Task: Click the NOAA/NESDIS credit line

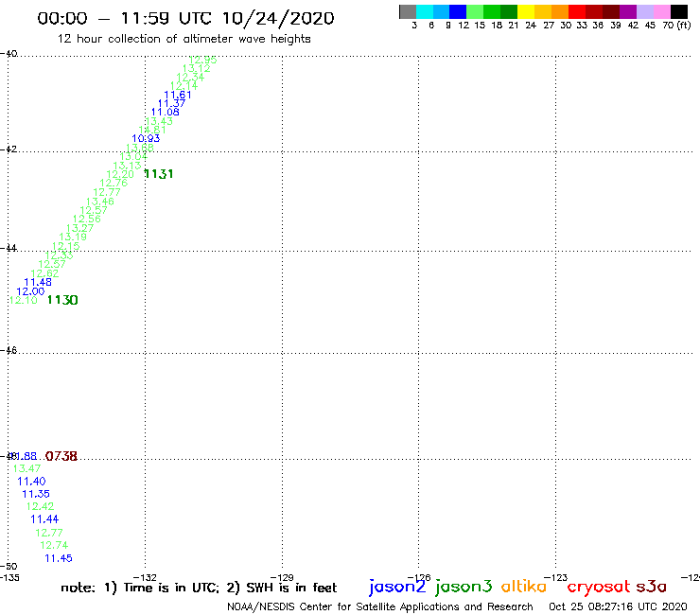Action: [380, 606]
